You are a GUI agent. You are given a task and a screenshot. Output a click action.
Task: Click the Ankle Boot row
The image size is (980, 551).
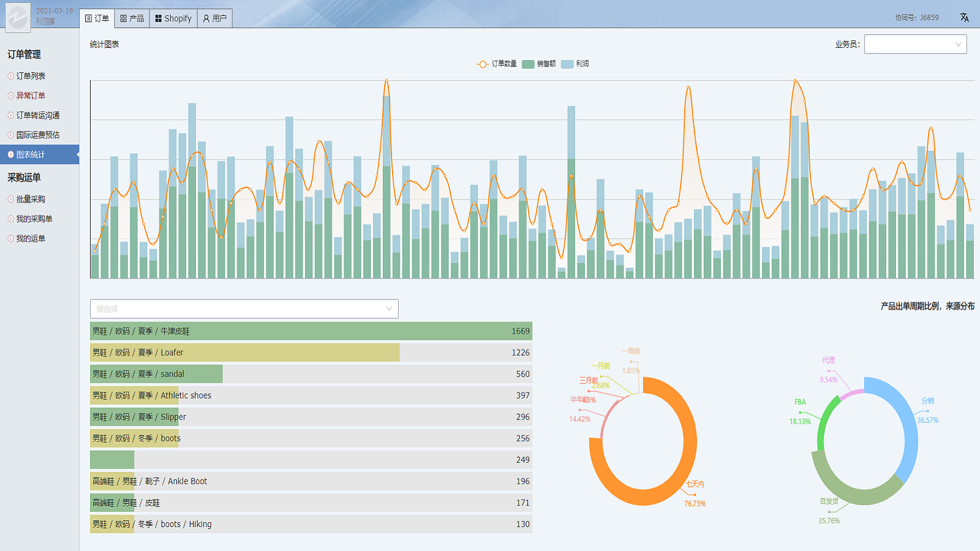(x=311, y=481)
